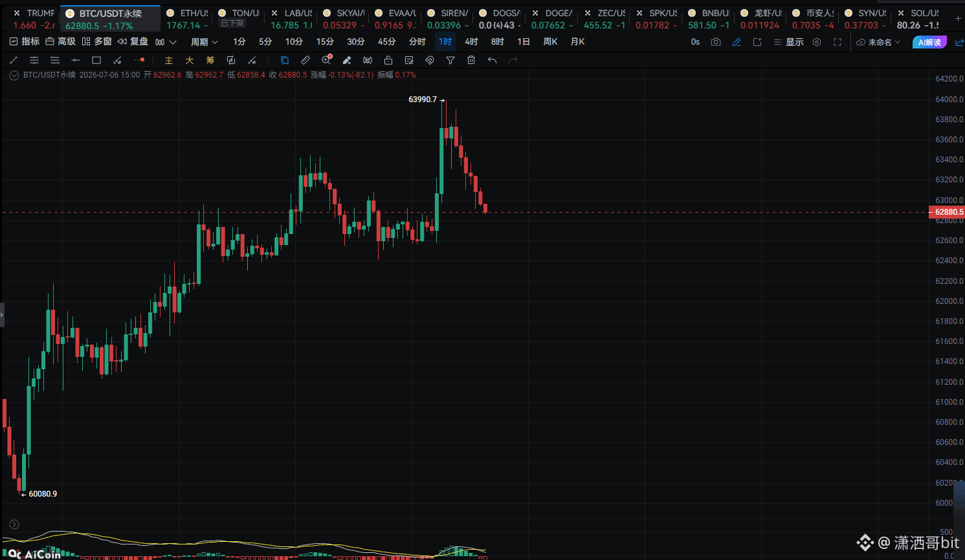The width and height of the screenshot is (965, 560).
Task: Switch to the 5分 timeframe
Action: tap(265, 42)
